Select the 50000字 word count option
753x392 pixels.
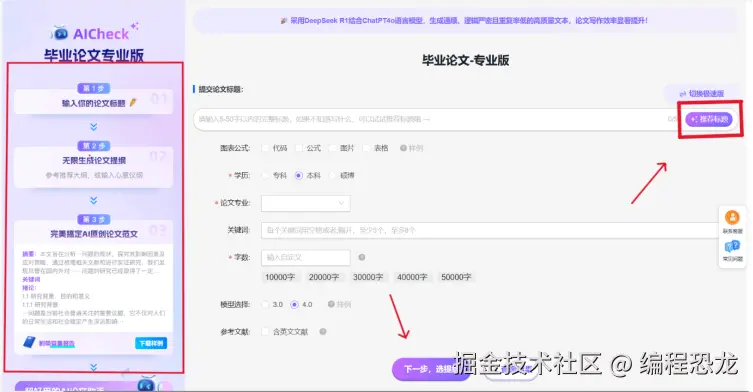pyautogui.click(x=456, y=277)
